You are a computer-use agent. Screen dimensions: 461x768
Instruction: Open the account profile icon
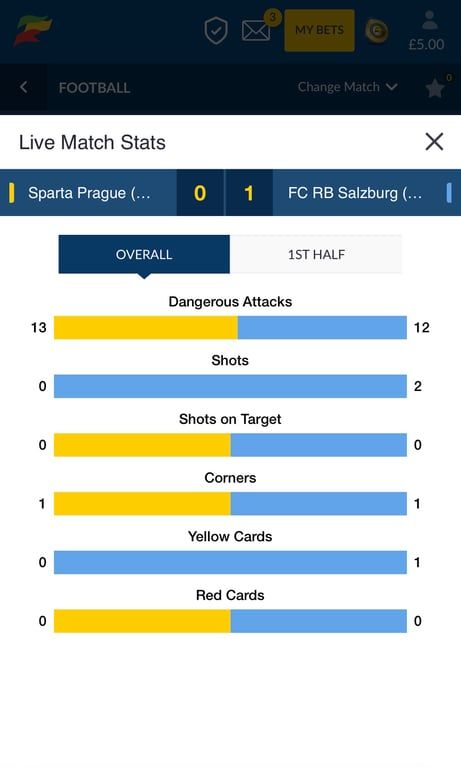click(x=430, y=21)
